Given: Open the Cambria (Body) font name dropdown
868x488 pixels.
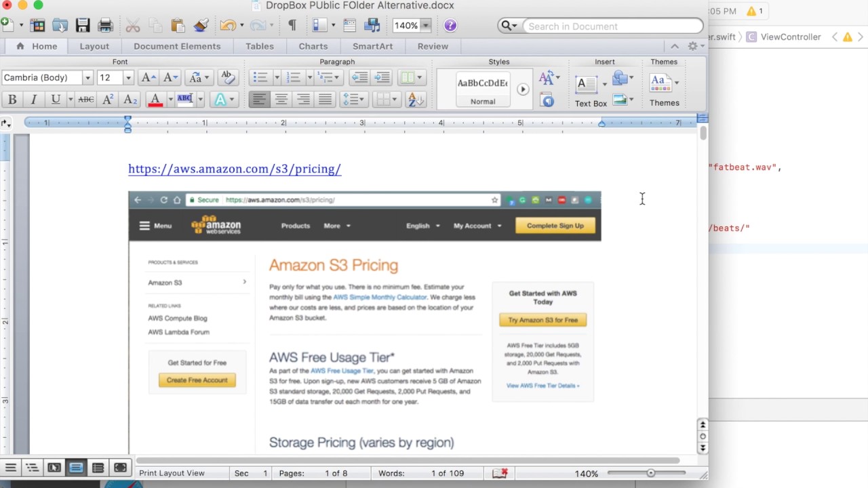Looking at the screenshot, I should coord(87,78).
